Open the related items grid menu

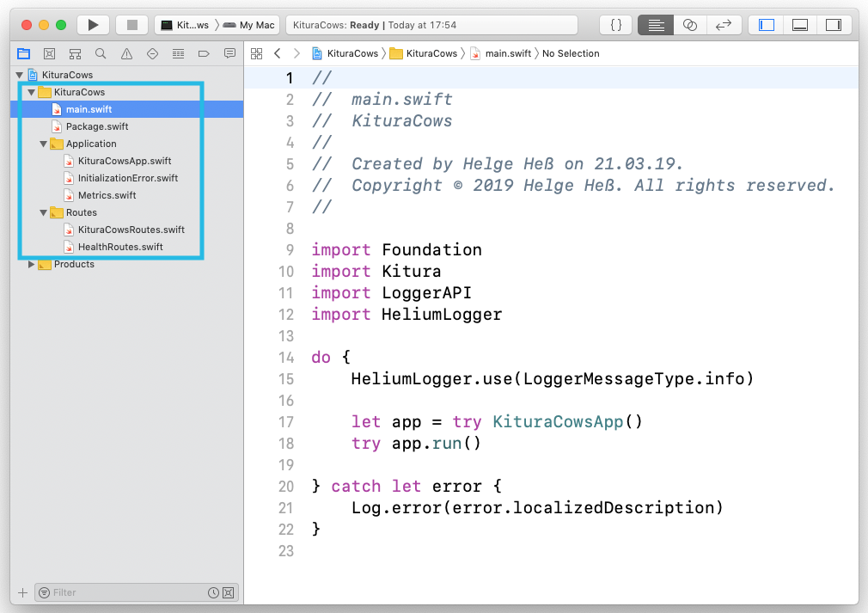[x=256, y=53]
